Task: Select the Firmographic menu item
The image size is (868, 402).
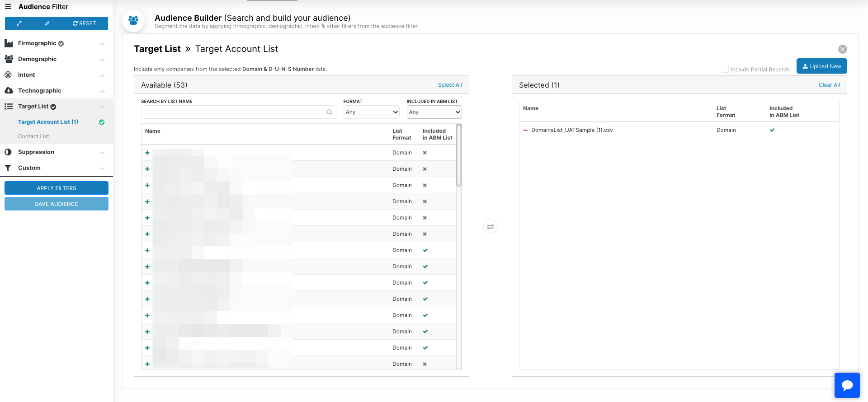Action: [37, 43]
